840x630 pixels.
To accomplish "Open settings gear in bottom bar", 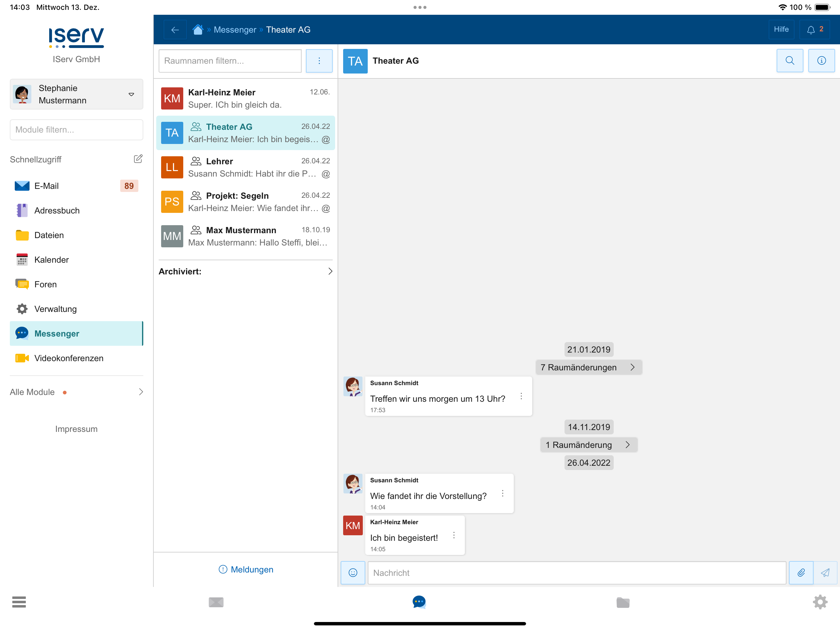I will 820,602.
